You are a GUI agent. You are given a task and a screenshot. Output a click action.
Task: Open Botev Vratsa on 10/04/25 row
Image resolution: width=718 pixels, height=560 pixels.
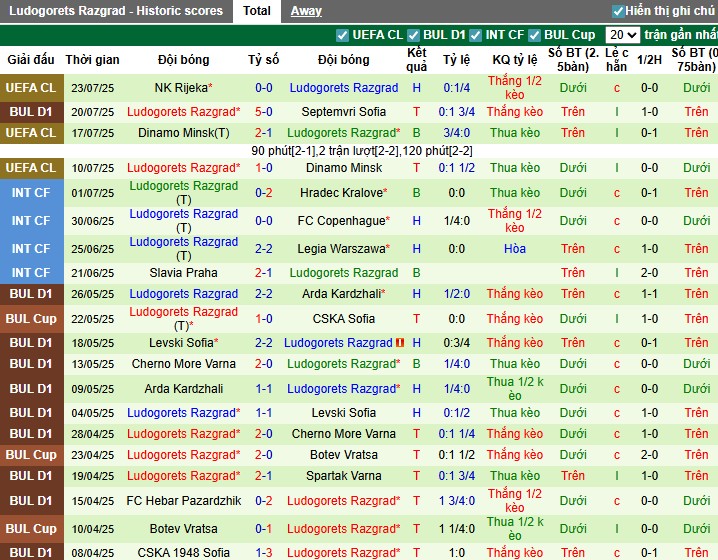point(183,529)
